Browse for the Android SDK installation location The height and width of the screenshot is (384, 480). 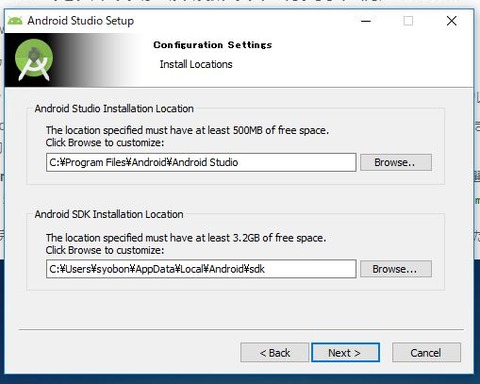pos(396,269)
